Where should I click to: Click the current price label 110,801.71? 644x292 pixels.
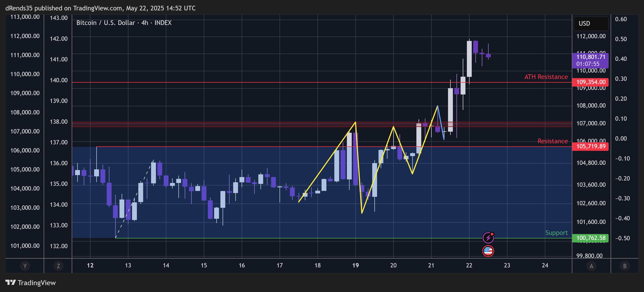(590, 61)
